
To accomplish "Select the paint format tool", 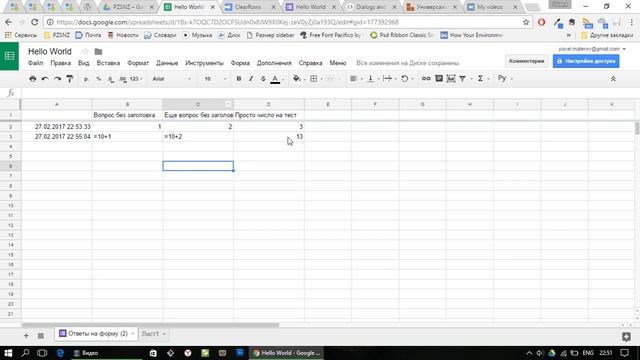I will click(x=70, y=79).
